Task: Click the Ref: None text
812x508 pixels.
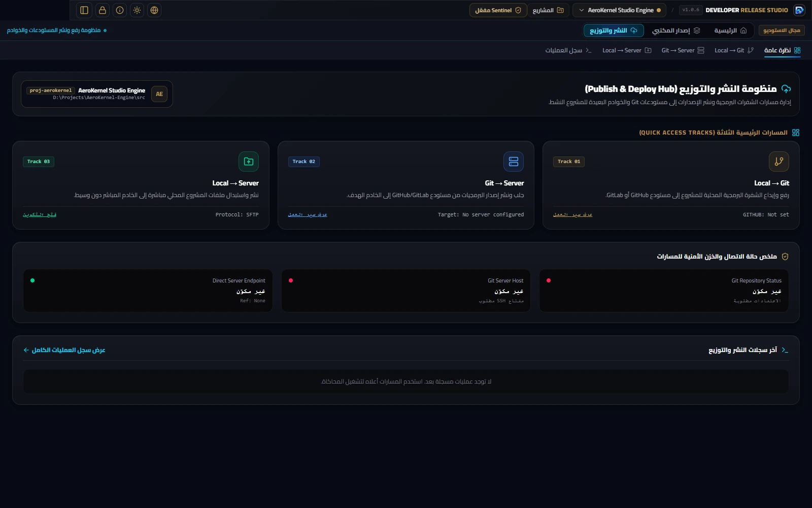Action: pos(253,301)
